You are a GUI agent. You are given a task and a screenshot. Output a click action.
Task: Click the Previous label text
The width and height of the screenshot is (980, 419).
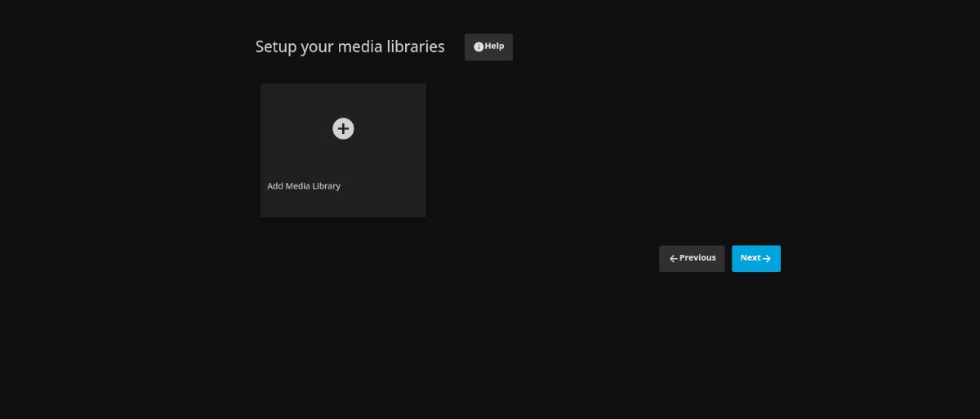click(x=697, y=258)
